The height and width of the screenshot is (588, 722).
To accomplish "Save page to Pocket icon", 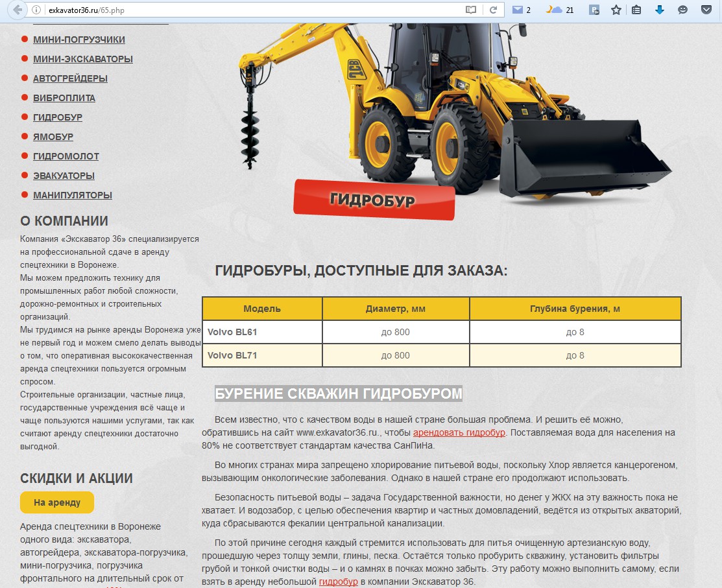I will pyautogui.click(x=706, y=10).
